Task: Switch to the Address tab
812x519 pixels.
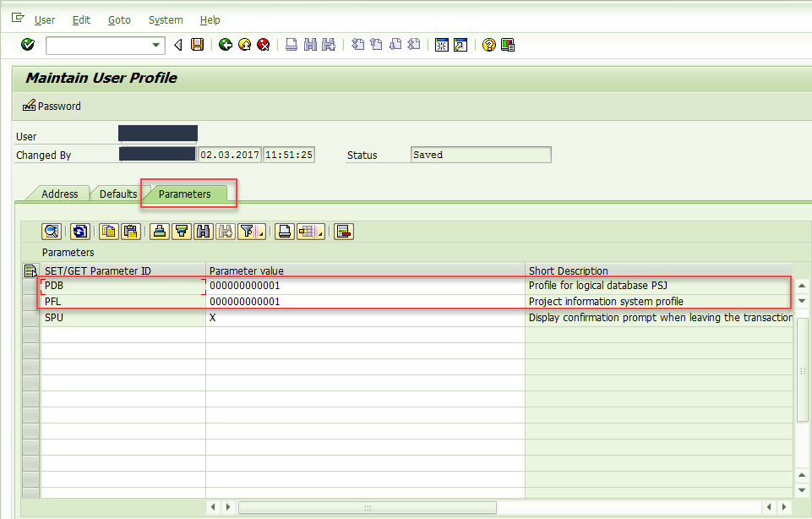Action: coord(61,194)
